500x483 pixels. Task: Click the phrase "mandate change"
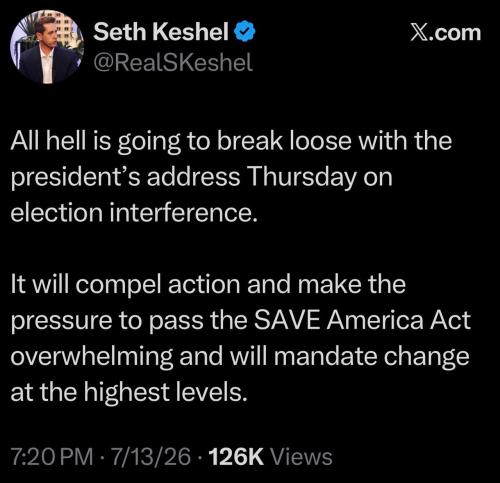(372, 357)
